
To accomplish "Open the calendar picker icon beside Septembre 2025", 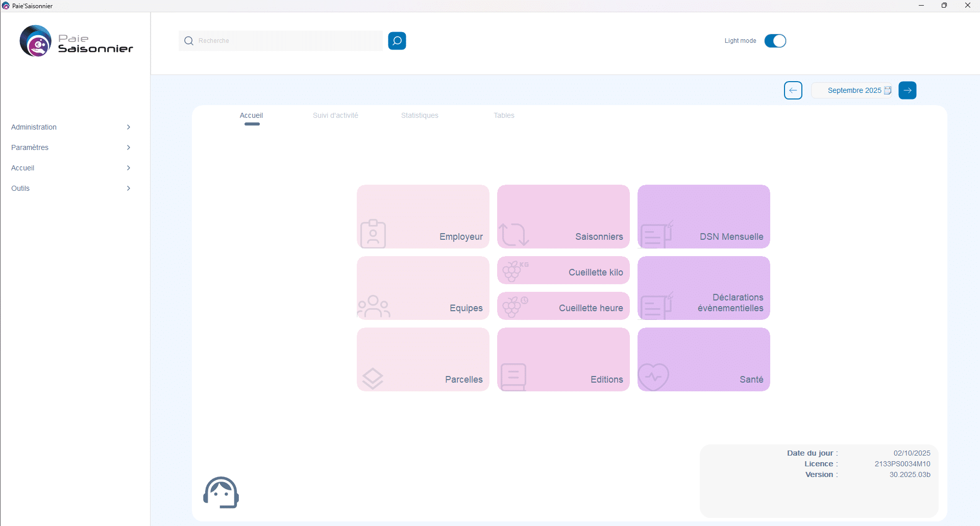I will 888,90.
